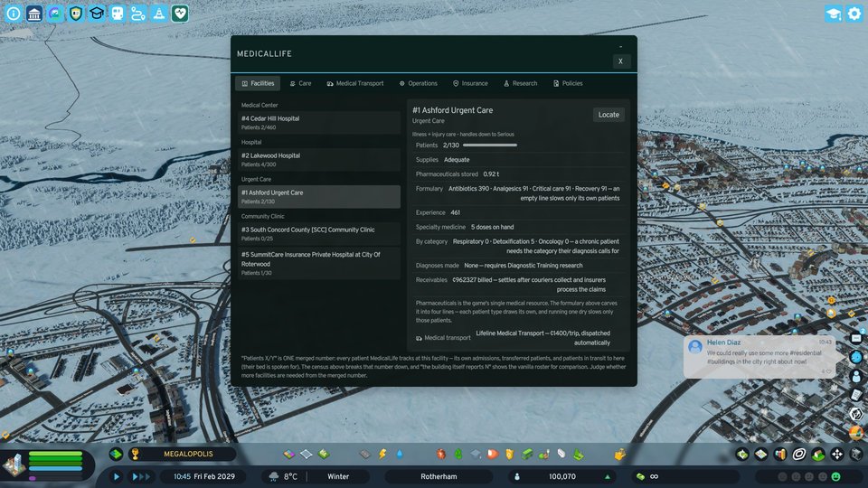868x488 pixels.
Task: Click the city building thumbnail bottom-left
Action: point(14,465)
